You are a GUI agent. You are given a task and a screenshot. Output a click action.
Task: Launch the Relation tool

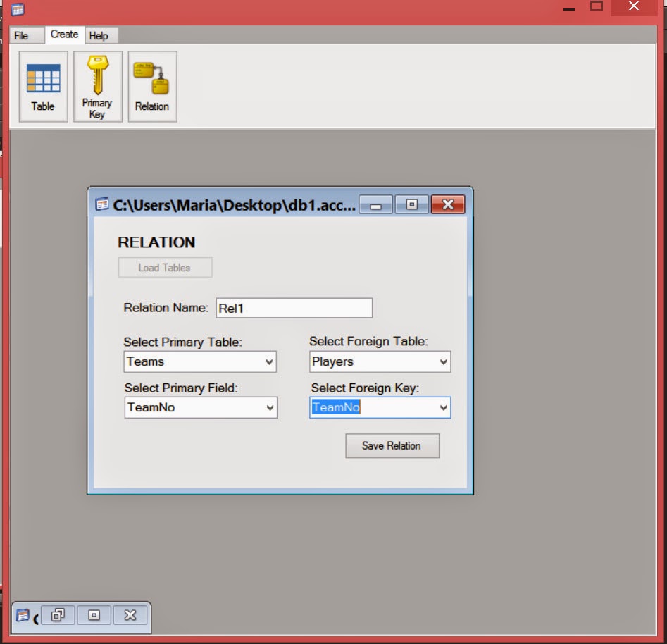pyautogui.click(x=152, y=85)
